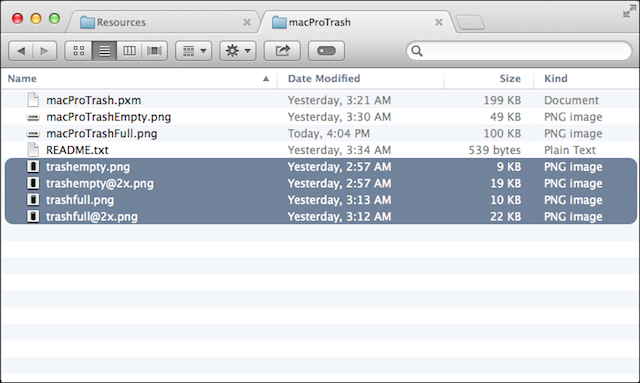640x383 pixels.
Task: Select the macProTrashFull.png file name
Action: point(102,134)
